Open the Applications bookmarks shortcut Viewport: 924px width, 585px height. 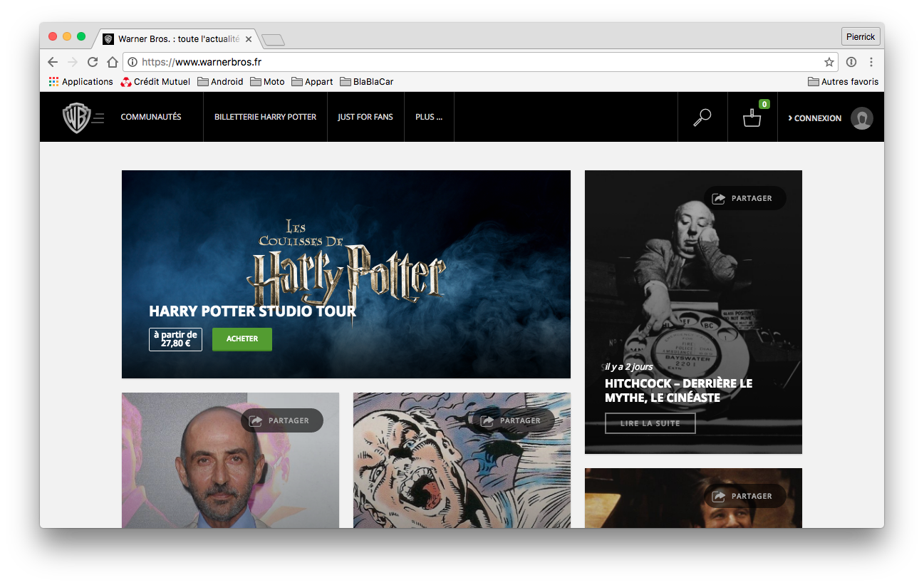(x=81, y=82)
